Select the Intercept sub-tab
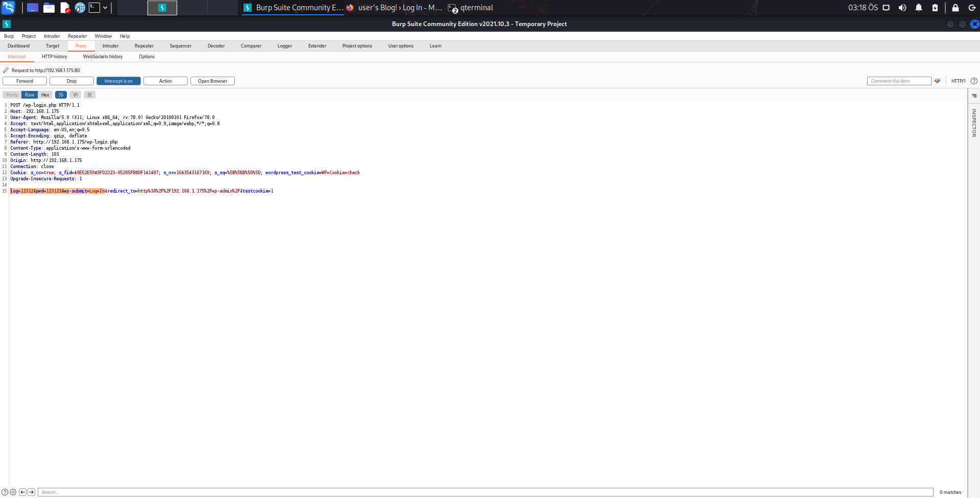Image resolution: width=980 pixels, height=498 pixels. 16,57
